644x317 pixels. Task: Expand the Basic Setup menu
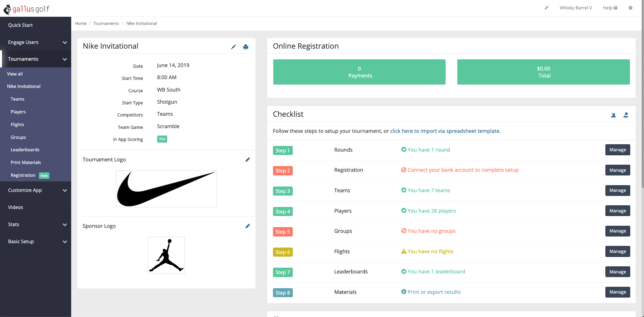(x=36, y=242)
